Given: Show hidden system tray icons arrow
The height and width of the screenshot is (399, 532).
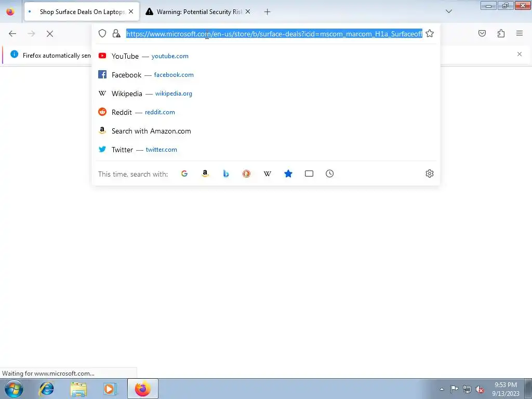Looking at the screenshot, I should (x=442, y=389).
